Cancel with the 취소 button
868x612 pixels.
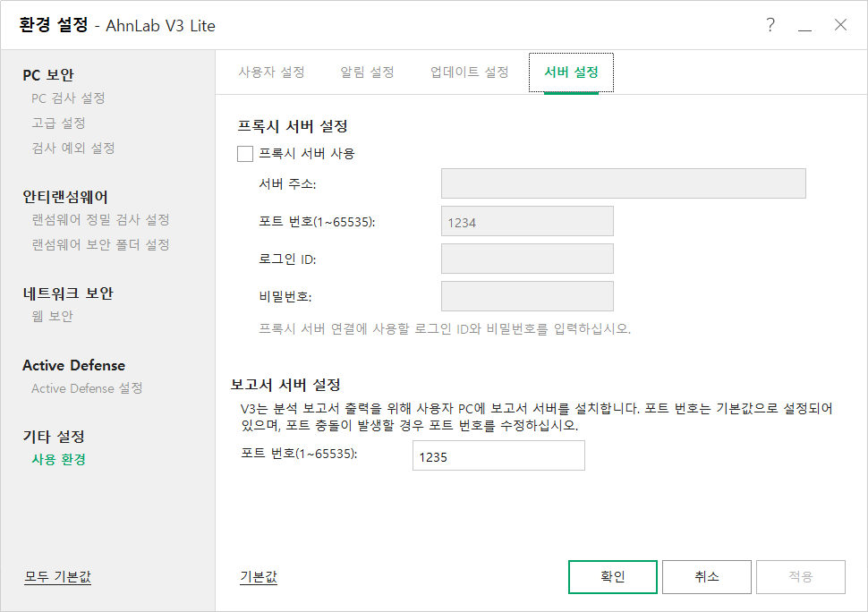(707, 576)
